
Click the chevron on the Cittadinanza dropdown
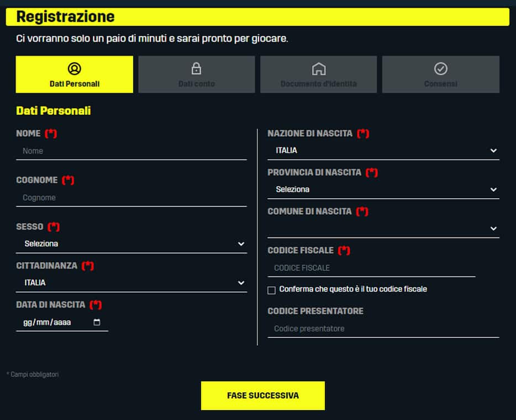[240, 282]
